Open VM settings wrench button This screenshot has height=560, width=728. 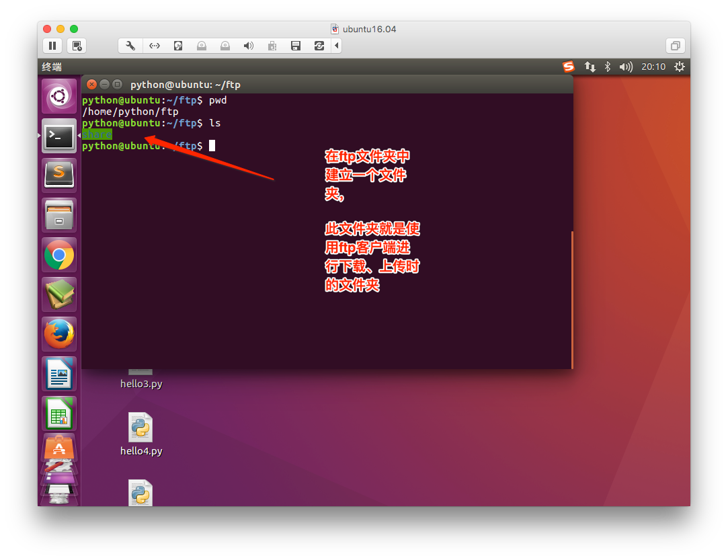tap(130, 46)
